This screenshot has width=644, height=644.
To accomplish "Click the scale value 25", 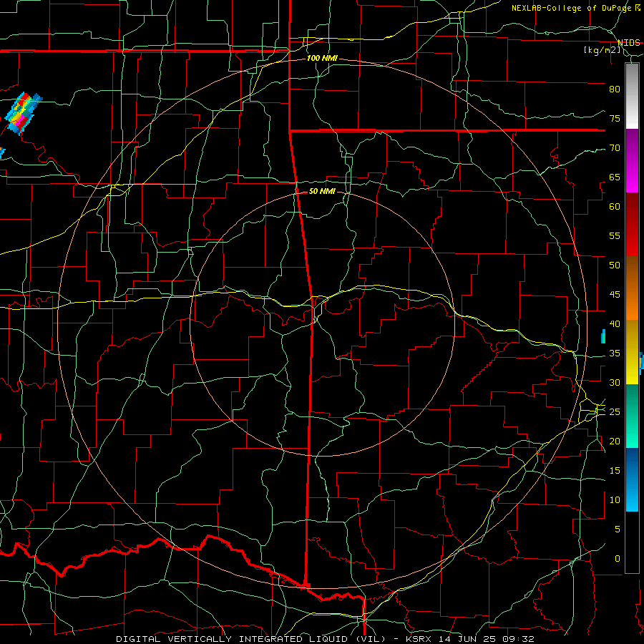I will tap(615, 412).
